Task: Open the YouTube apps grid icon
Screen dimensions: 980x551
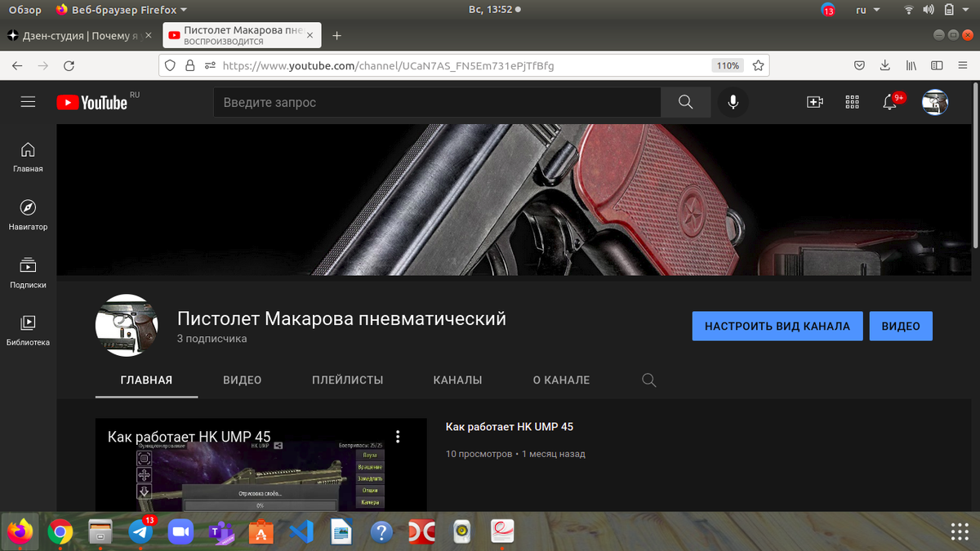Action: pos(852,102)
